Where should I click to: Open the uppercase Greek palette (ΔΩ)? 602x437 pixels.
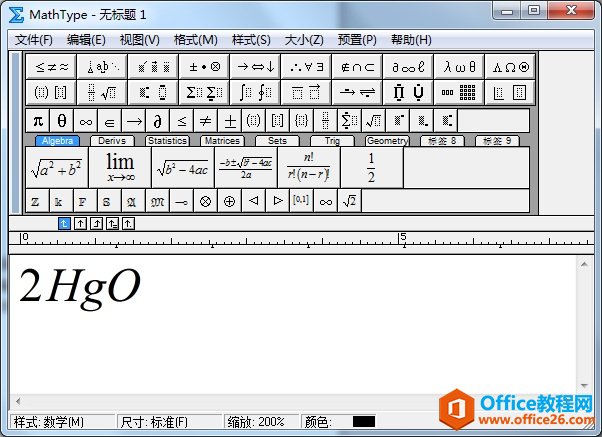(510, 67)
